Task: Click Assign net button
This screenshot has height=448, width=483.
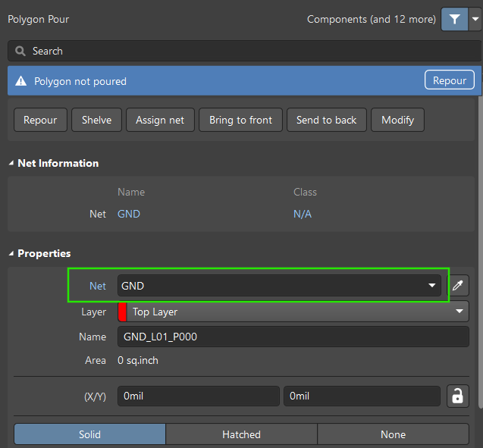Action: [x=160, y=120]
